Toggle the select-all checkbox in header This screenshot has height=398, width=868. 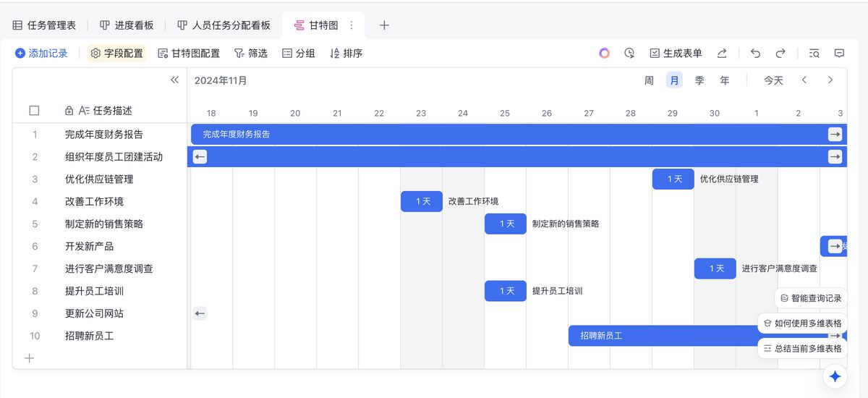point(34,111)
